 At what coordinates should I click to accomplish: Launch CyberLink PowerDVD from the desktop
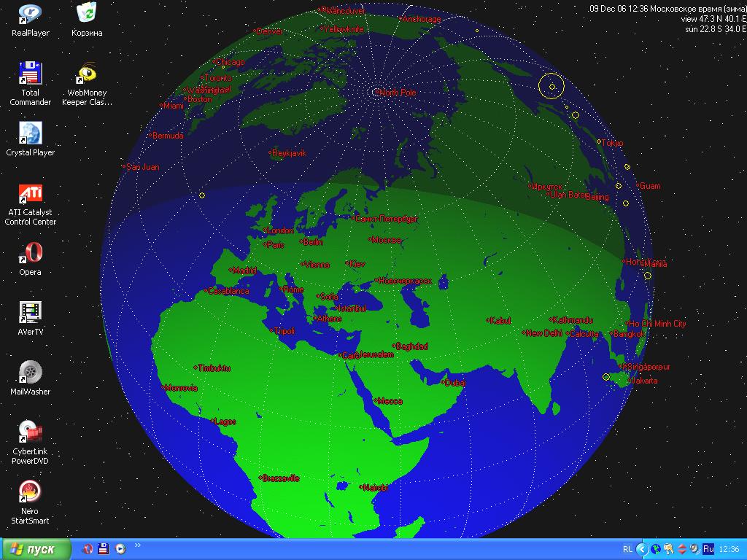(x=30, y=433)
